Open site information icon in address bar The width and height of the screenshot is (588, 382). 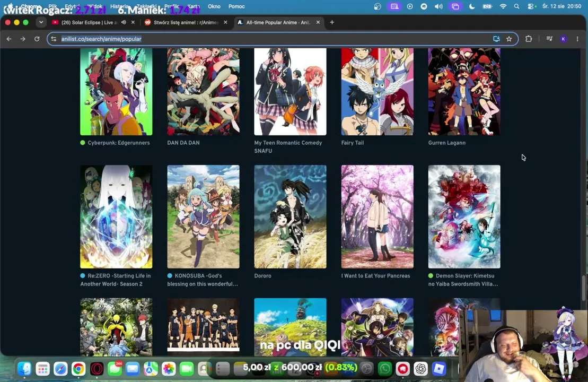pyautogui.click(x=54, y=39)
